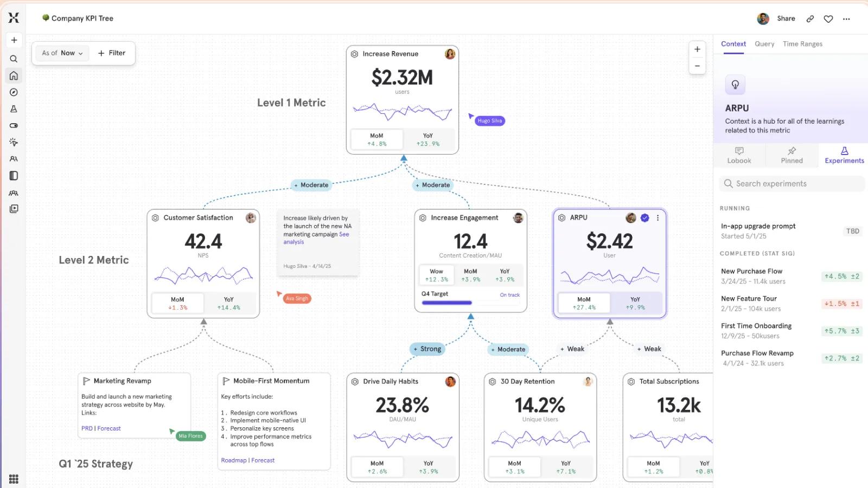
Task: Open the apps grid icon at bottom-left
Action: click(14, 479)
